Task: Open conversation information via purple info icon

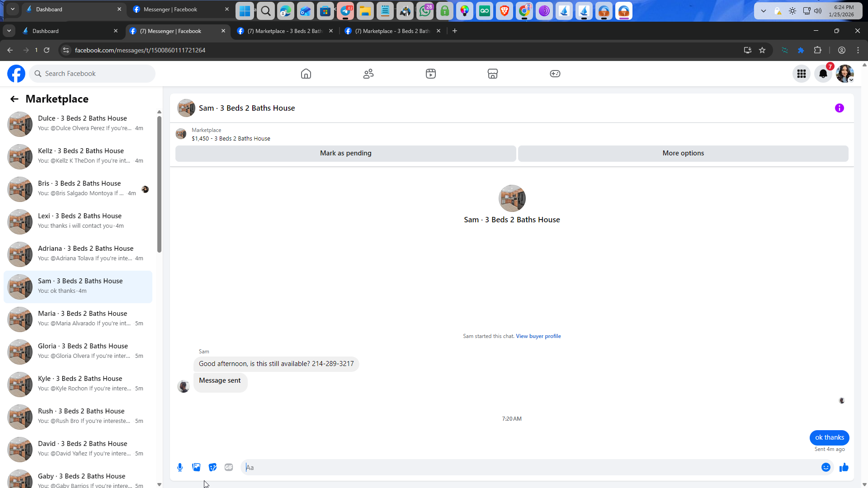Action: (x=840, y=108)
